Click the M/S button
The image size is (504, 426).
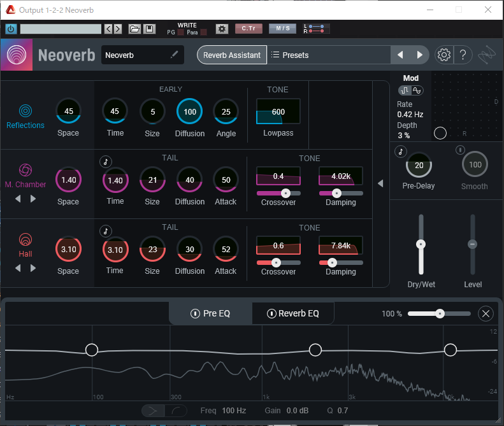283,29
